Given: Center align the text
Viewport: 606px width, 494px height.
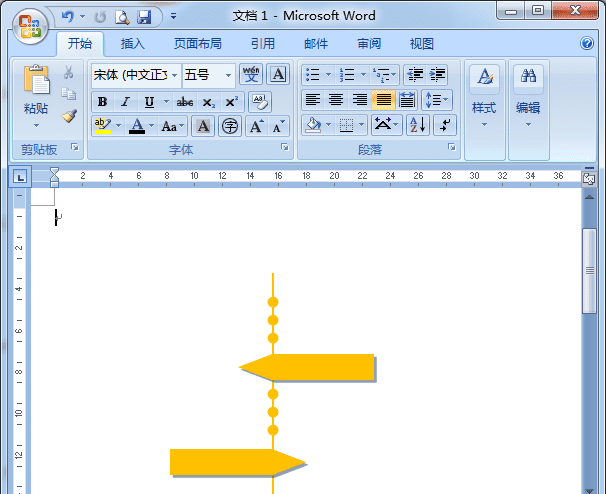Looking at the screenshot, I should [336, 100].
